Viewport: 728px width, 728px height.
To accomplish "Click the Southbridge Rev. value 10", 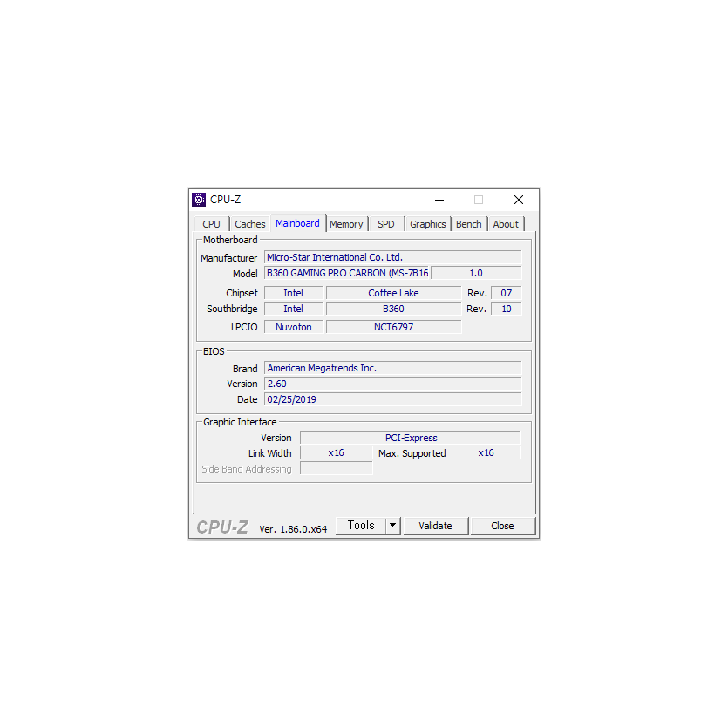I will (x=506, y=309).
